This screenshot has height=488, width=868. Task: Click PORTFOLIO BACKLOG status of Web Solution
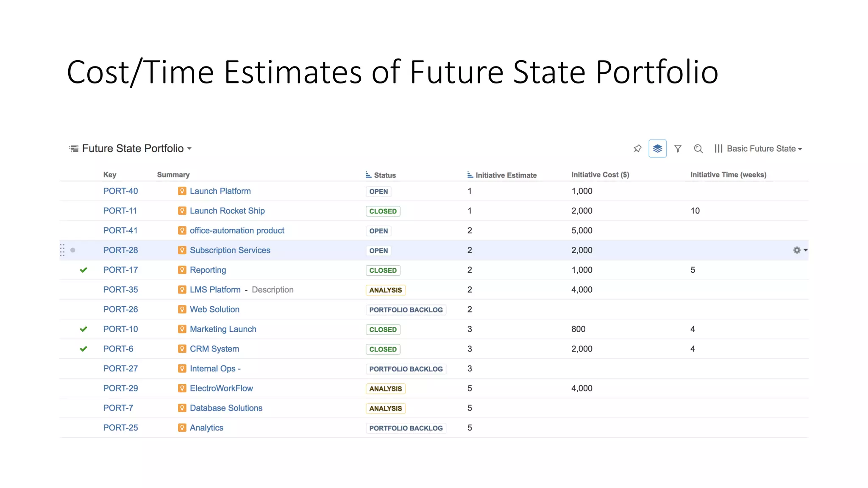(x=406, y=310)
